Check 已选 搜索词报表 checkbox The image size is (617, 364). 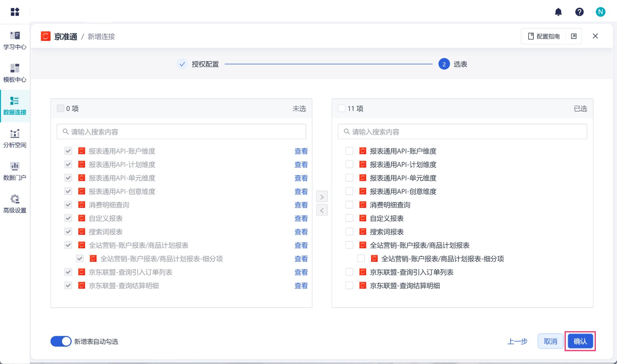349,232
